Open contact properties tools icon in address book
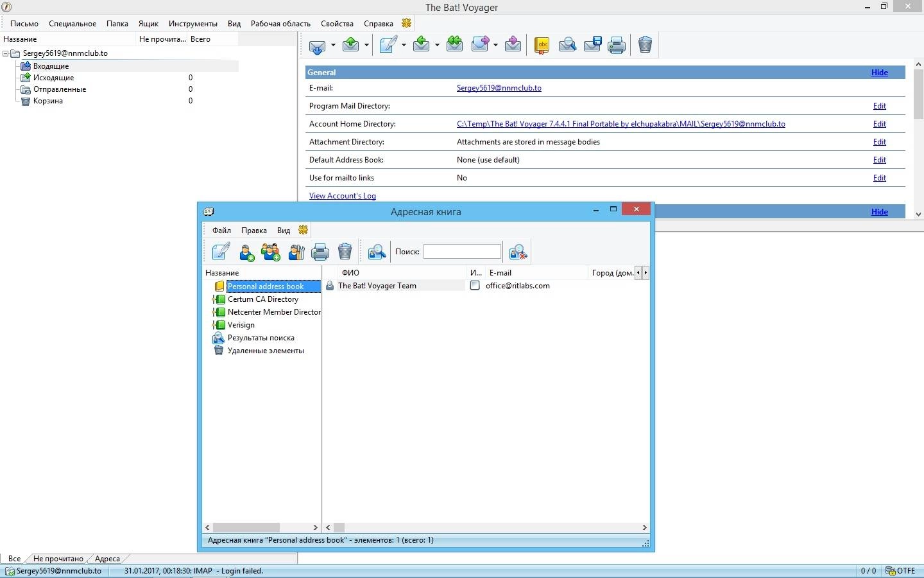 coord(296,252)
